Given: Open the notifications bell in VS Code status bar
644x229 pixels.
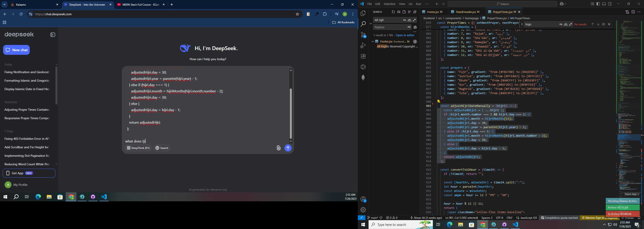Looking at the screenshot, I should click(639, 218).
